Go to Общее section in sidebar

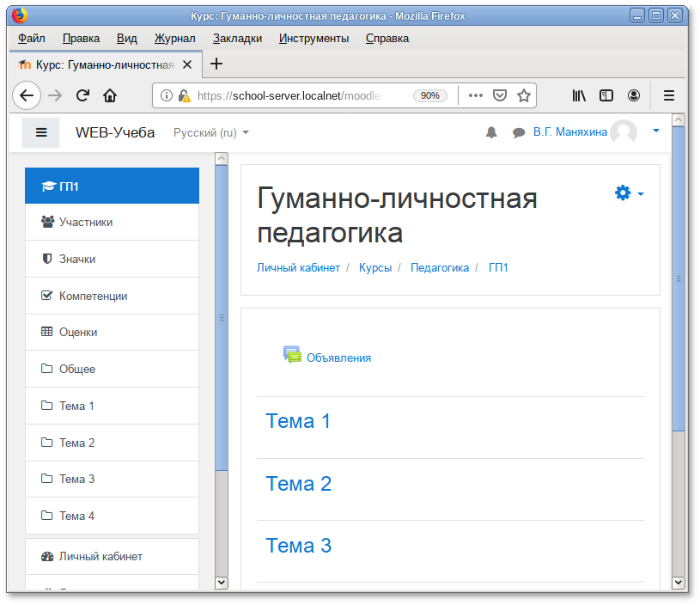pos(112,369)
